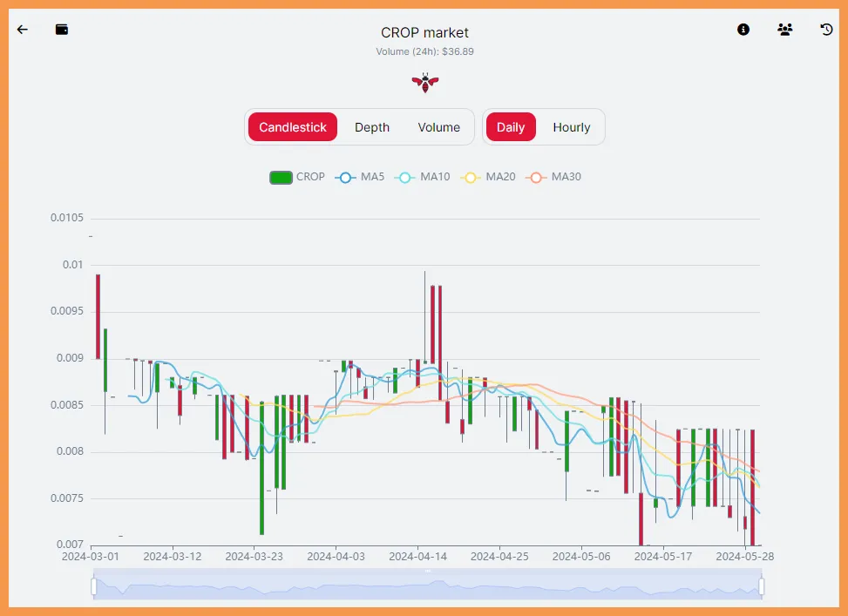Image resolution: width=848 pixels, height=616 pixels.
Task: Switch to the Depth chart tab
Action: click(372, 127)
